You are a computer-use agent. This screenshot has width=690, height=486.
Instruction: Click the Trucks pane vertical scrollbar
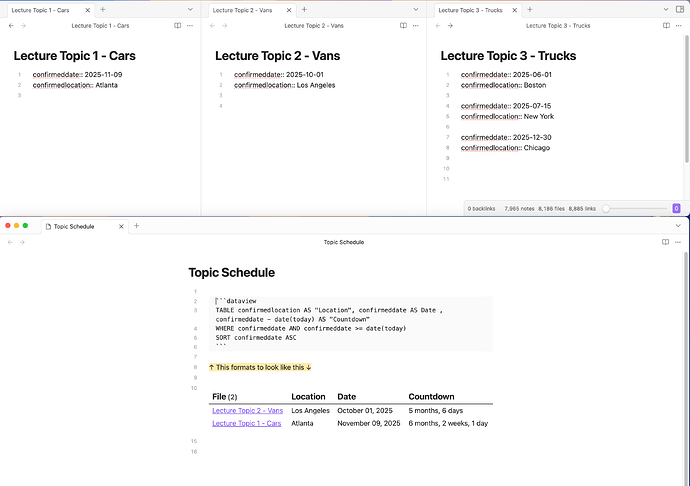point(687,99)
